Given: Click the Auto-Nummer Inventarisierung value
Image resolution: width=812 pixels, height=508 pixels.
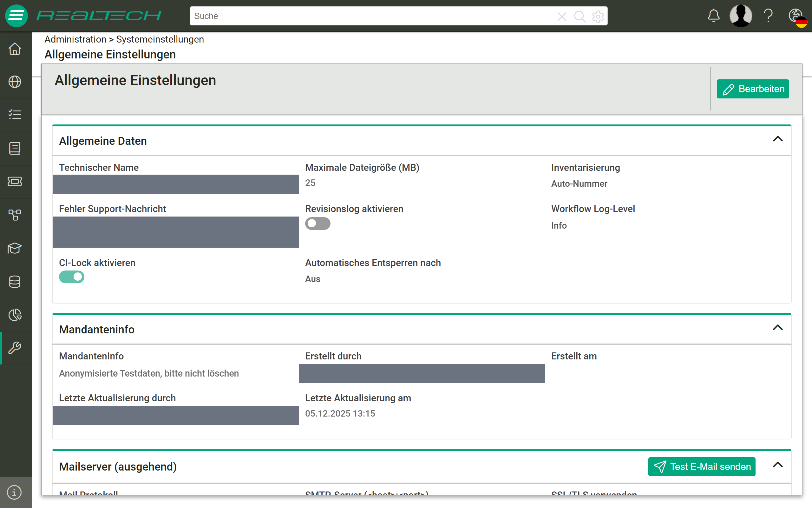Looking at the screenshot, I should click(x=579, y=184).
